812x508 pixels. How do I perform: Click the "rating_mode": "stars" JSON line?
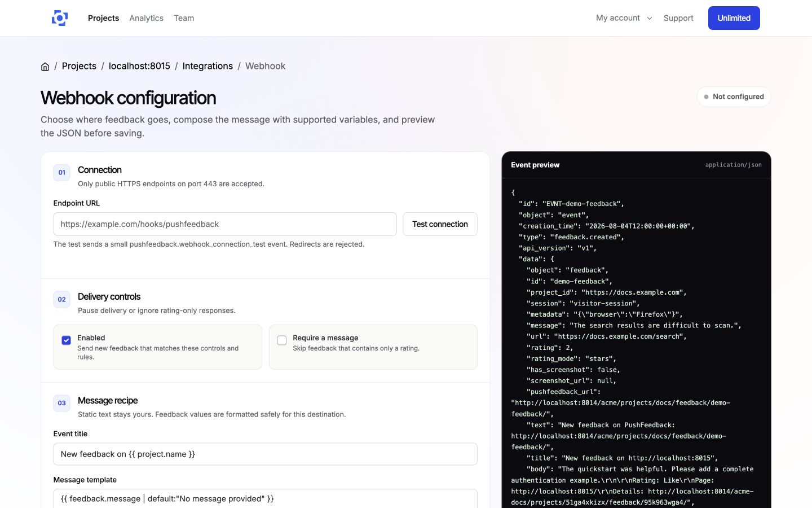pos(571,358)
